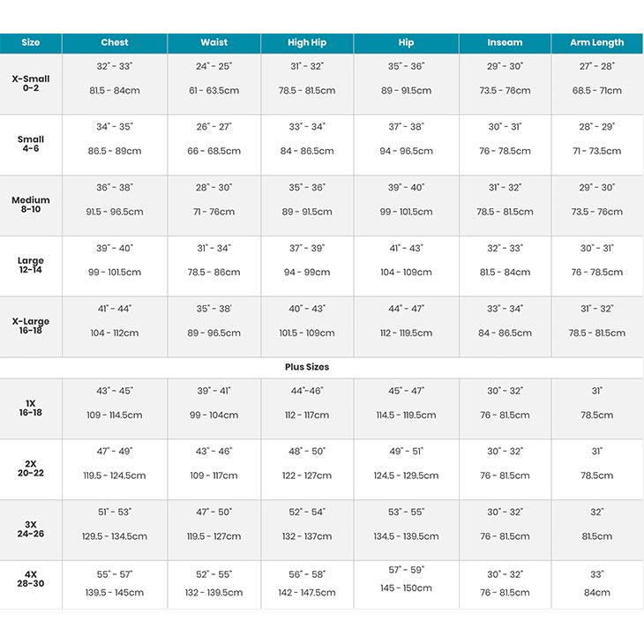This screenshot has height=644, width=644.
Task: Click the Medium row chest measurement cell
Action: point(115,200)
